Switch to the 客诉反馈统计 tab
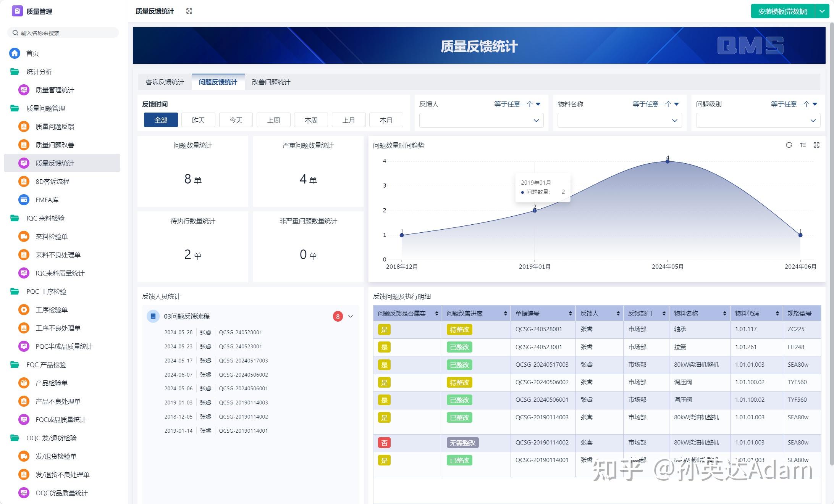This screenshot has height=504, width=834. tap(165, 82)
